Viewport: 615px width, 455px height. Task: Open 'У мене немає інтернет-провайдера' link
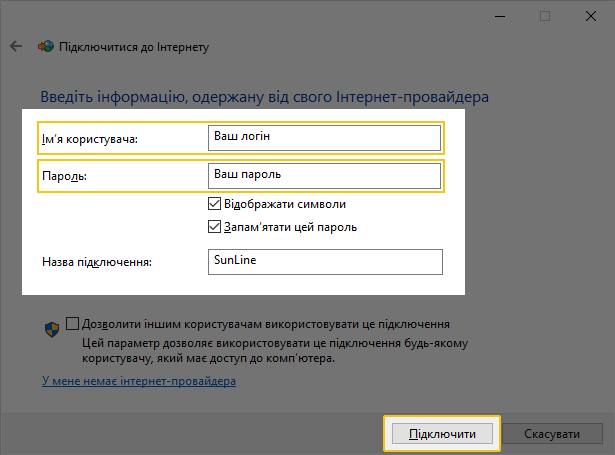pos(139,381)
